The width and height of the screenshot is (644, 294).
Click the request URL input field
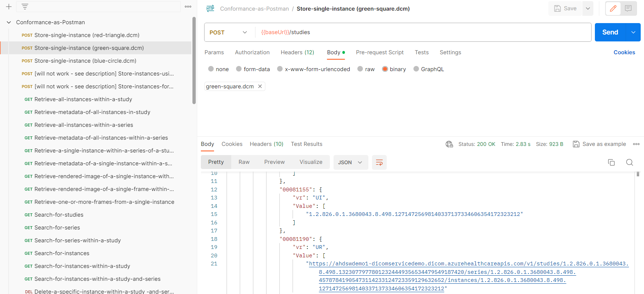pyautogui.click(x=423, y=32)
